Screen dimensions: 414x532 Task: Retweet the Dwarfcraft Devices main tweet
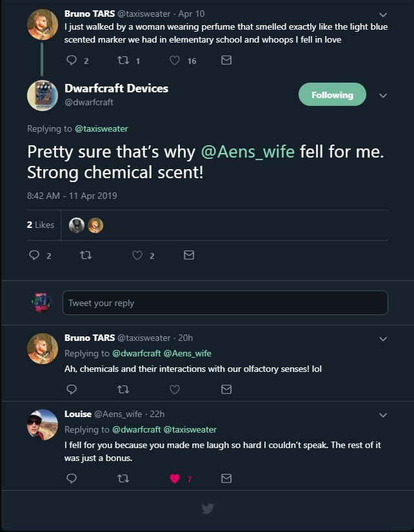85,256
